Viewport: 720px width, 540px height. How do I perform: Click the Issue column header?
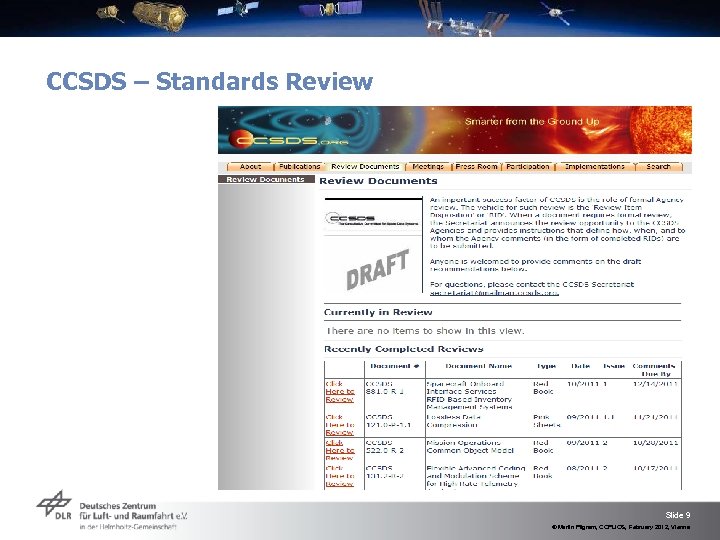(614, 366)
